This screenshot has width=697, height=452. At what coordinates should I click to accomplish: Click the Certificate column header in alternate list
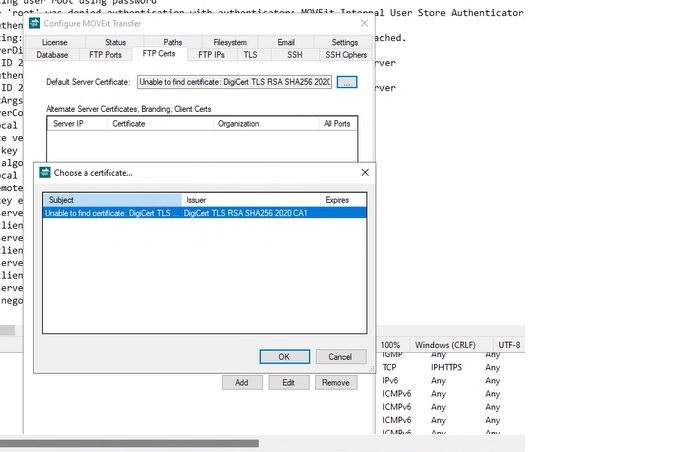click(x=160, y=124)
